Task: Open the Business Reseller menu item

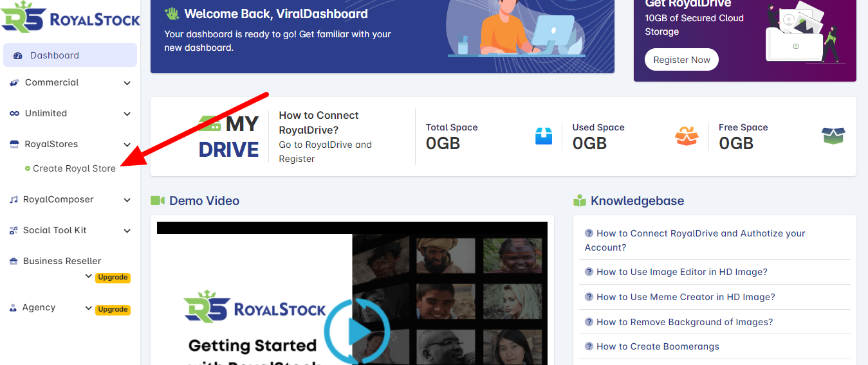Action: pyautogui.click(x=70, y=269)
